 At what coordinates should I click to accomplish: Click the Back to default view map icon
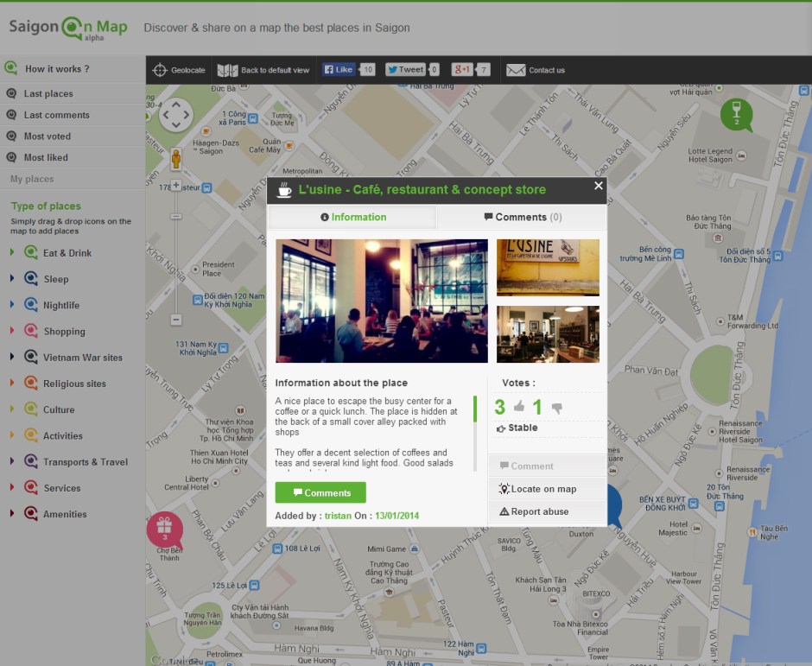pyautogui.click(x=227, y=70)
